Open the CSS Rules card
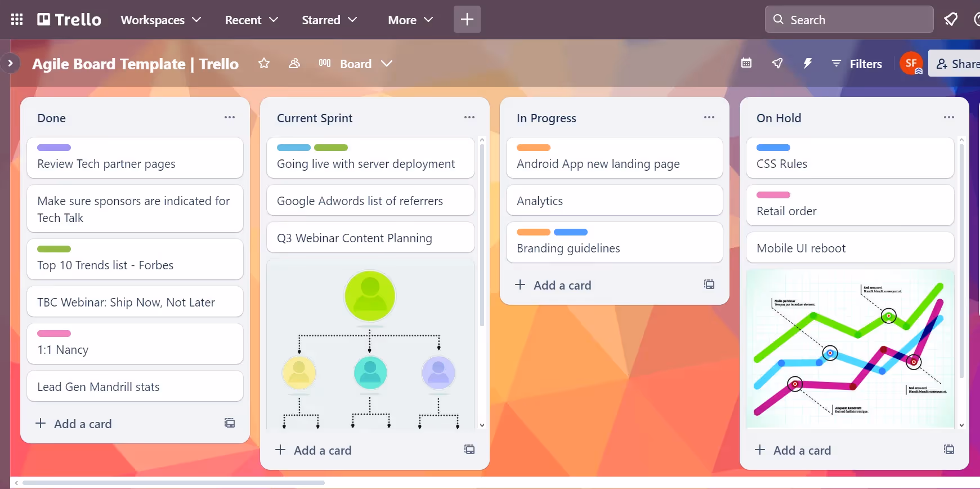Viewport: 980px width, 489px height. [x=850, y=158]
